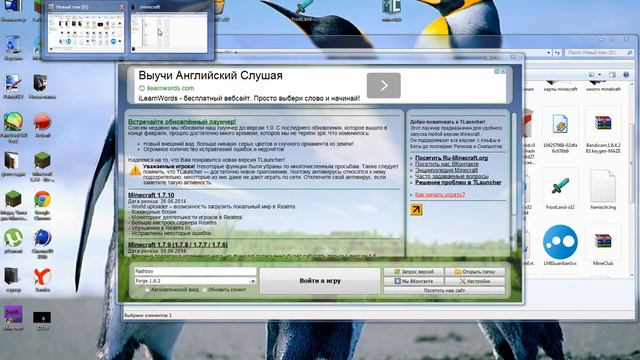Open the Настройки settings button

(474, 281)
